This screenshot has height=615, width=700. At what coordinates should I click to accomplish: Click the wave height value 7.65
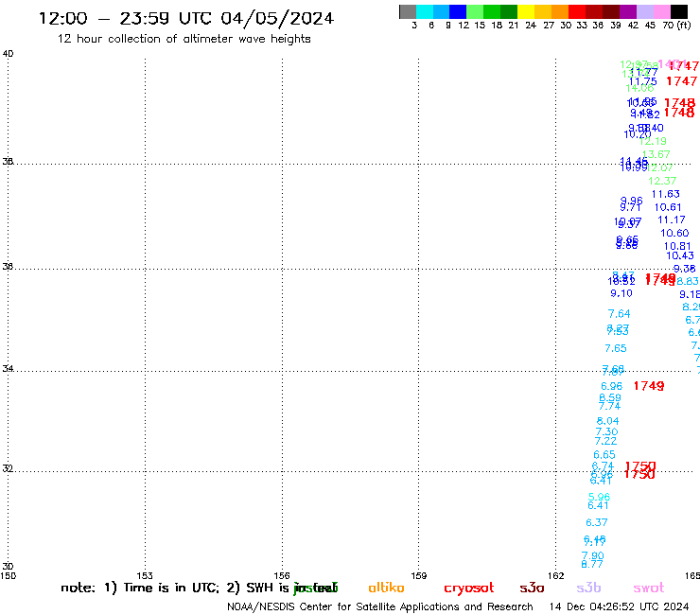pos(616,348)
